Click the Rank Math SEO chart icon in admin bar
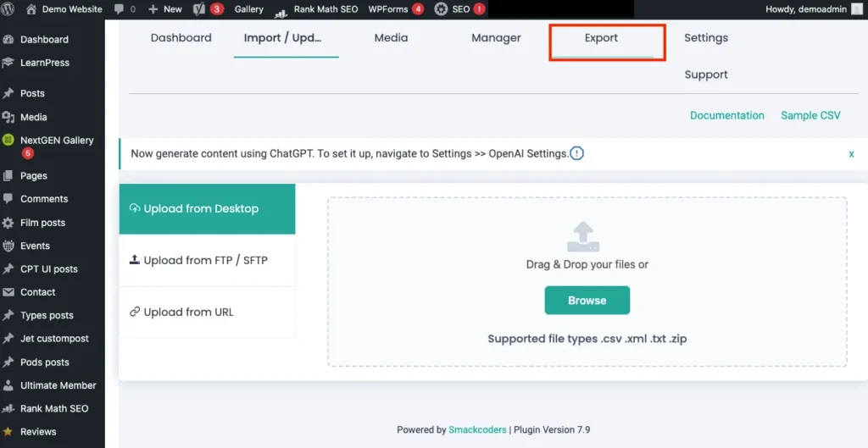868x448 pixels. click(x=281, y=10)
